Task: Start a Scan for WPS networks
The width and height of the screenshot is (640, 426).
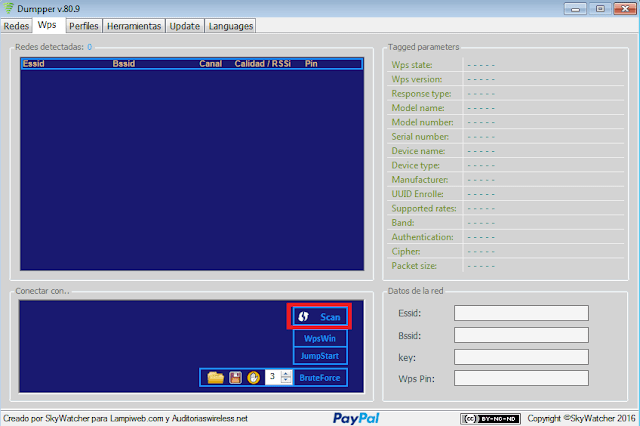Action: (x=320, y=317)
